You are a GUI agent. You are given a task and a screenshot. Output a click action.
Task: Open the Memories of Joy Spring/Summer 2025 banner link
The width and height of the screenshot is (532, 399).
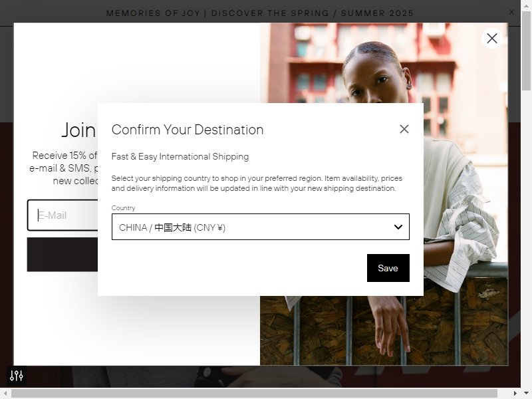tap(260, 13)
